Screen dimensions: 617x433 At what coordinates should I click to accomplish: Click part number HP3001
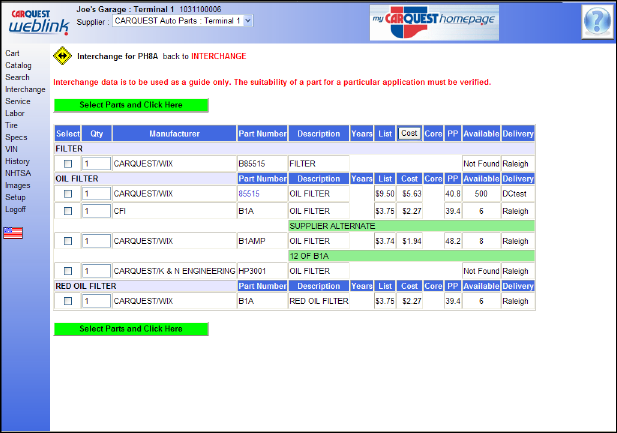pyautogui.click(x=252, y=271)
